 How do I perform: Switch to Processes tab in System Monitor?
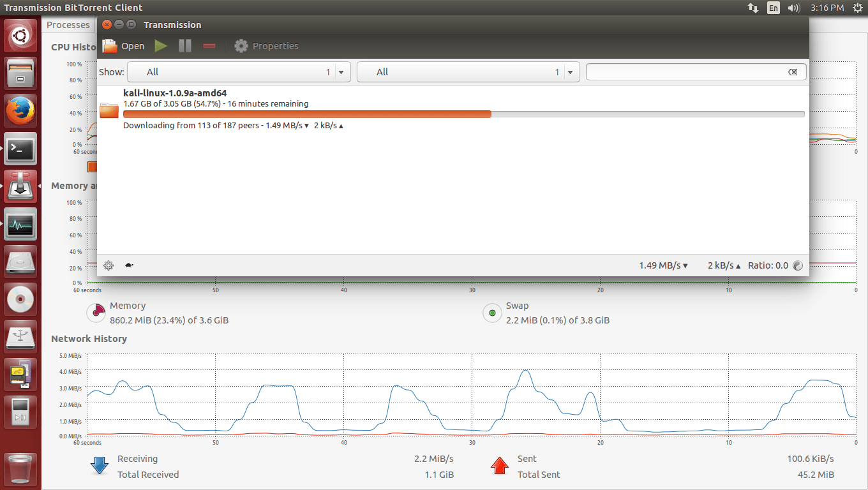(68, 25)
